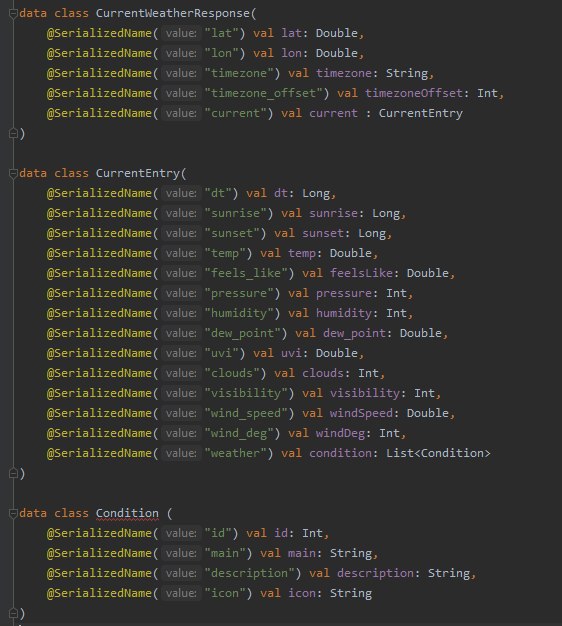Viewport: 562px width, 626px height.
Task: Click the "timezone" string literal
Action: click(x=239, y=73)
